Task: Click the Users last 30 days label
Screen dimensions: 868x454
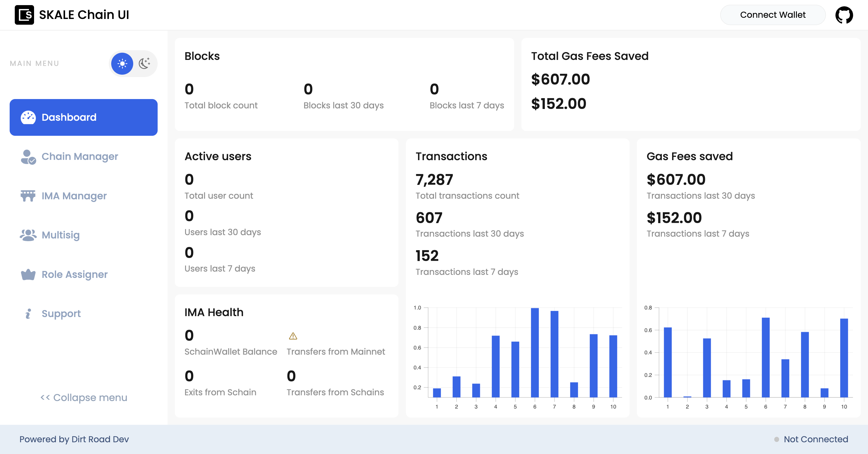Action: (x=223, y=232)
